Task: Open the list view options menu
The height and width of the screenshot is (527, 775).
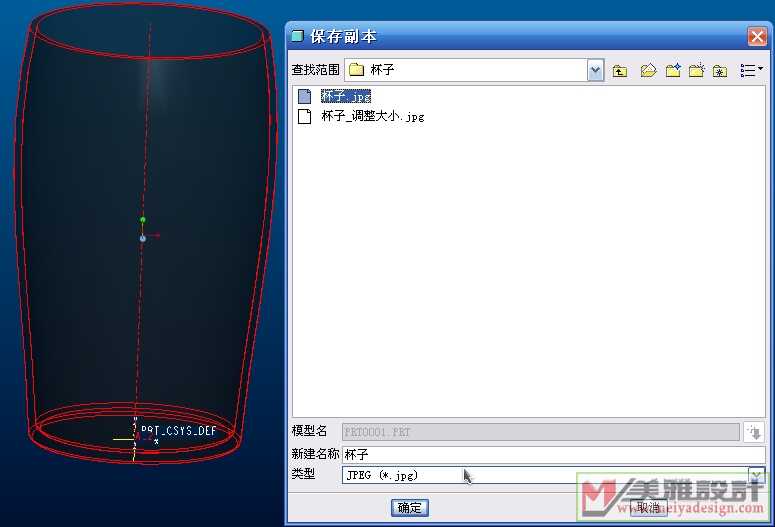Action: (x=751, y=71)
